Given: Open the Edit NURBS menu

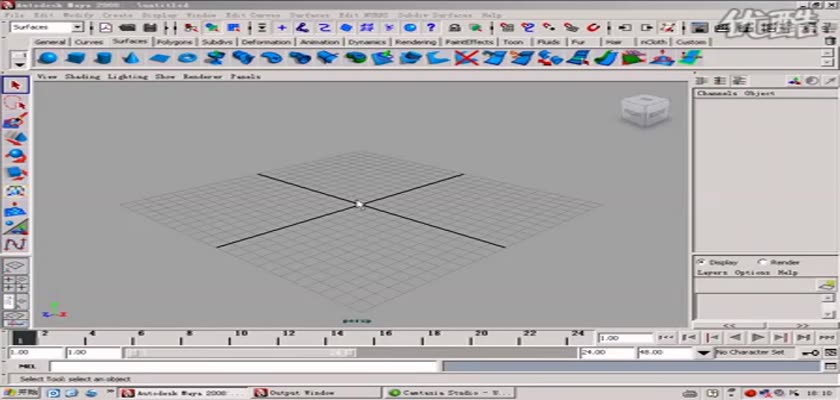Looking at the screenshot, I should [x=363, y=15].
